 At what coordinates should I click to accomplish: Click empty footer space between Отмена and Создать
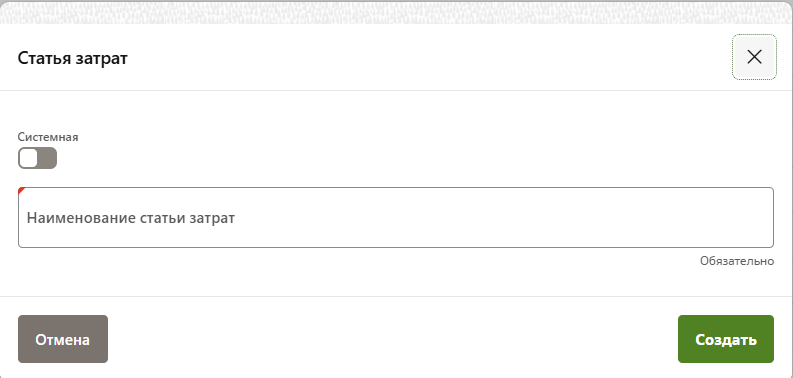point(392,339)
